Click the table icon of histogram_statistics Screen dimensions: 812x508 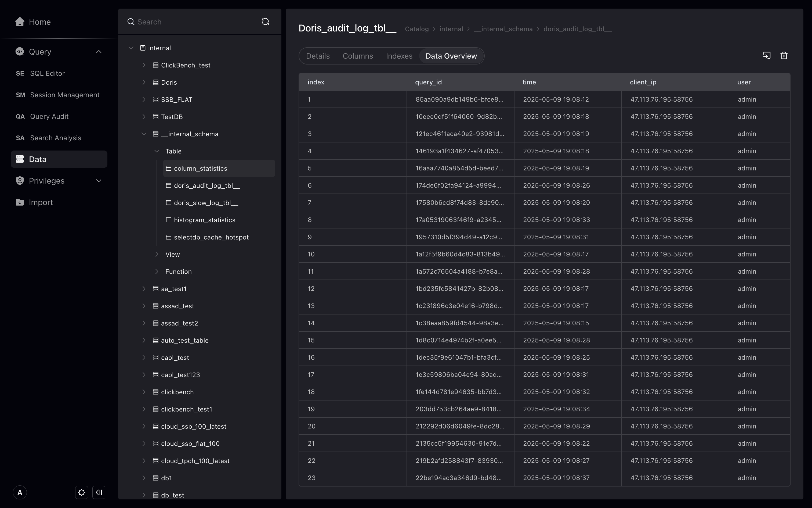coord(169,220)
